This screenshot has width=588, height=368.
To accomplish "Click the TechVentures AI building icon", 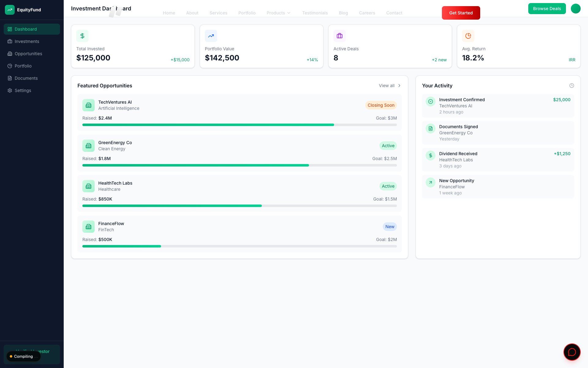I will click(x=89, y=105).
